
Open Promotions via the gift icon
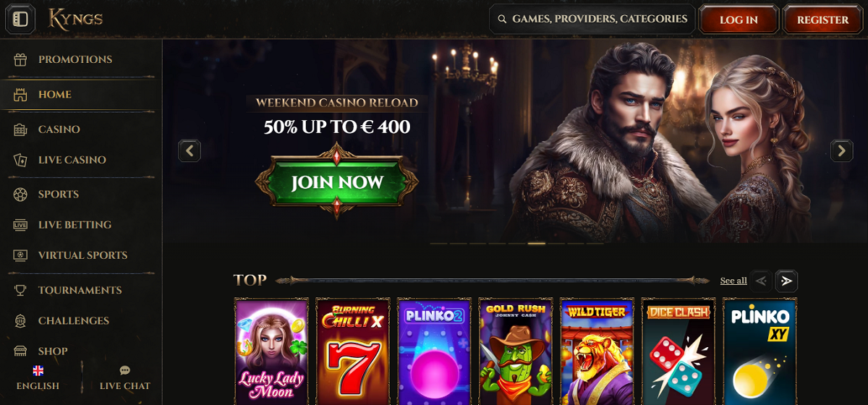20,59
